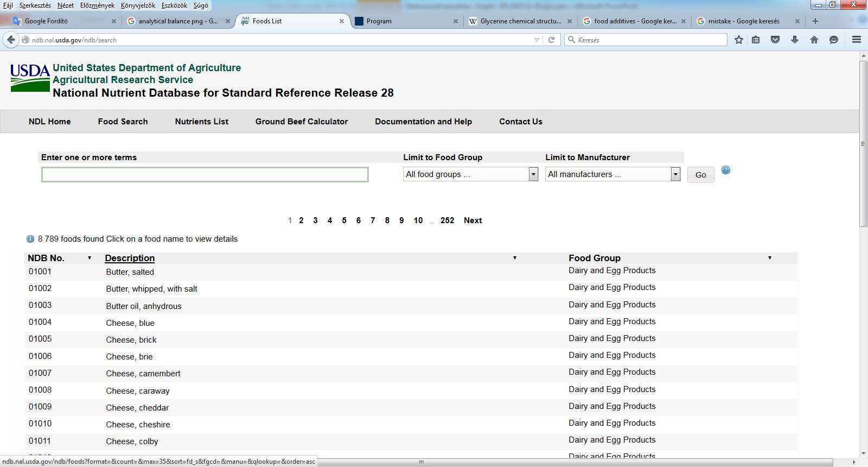This screenshot has width=868, height=467.
Task: Click the Description column header link
Action: [130, 258]
